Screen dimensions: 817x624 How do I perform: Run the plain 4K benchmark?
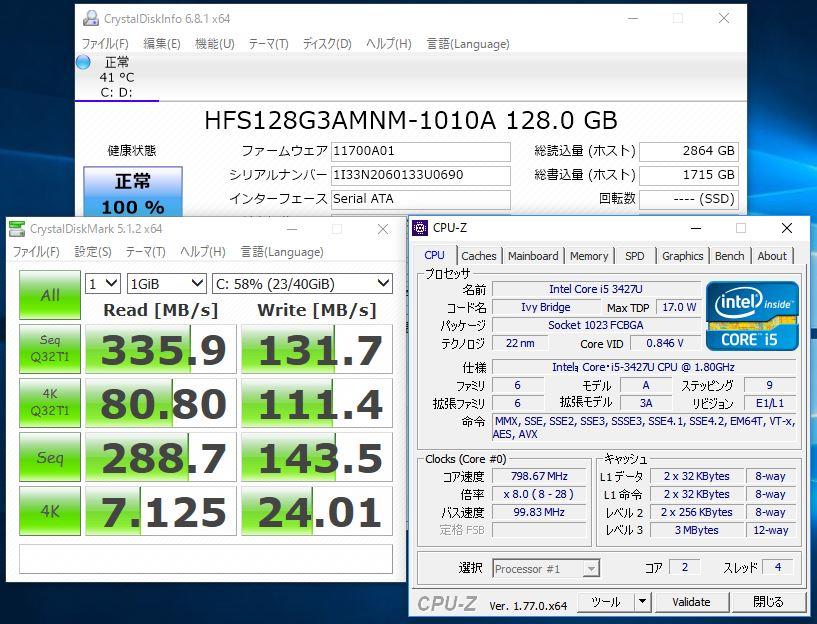click(x=50, y=511)
